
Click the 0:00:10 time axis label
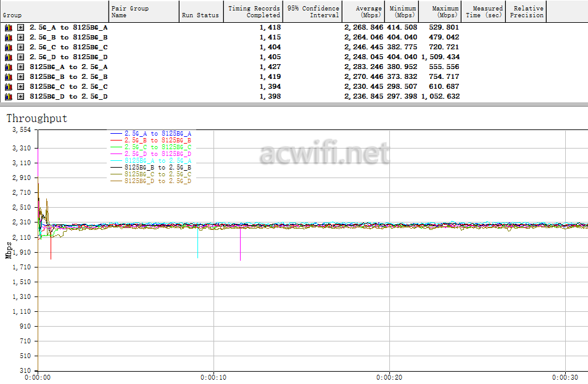click(x=213, y=378)
